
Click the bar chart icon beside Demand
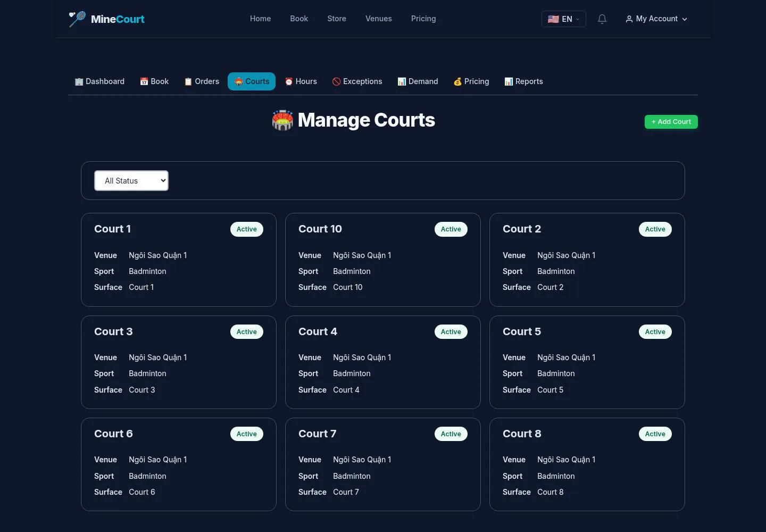[x=402, y=81]
